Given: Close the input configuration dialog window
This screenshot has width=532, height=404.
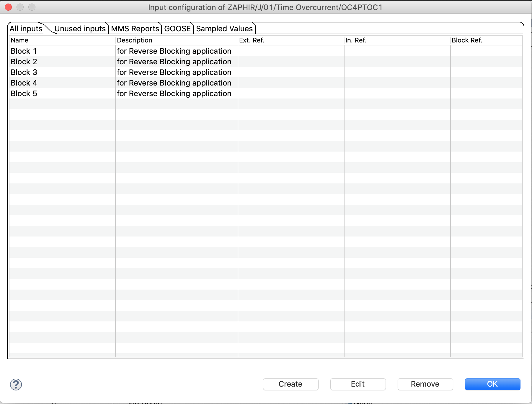Looking at the screenshot, I should coord(9,7).
